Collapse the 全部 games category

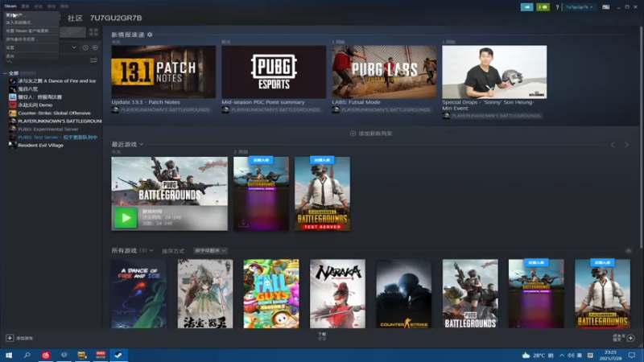(6, 73)
